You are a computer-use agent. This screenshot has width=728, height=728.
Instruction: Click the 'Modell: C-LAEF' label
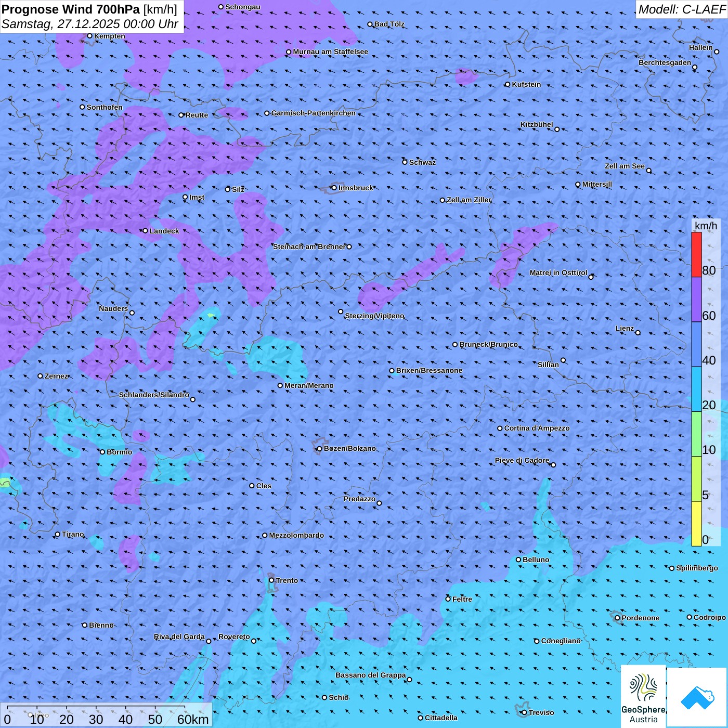tap(682, 9)
